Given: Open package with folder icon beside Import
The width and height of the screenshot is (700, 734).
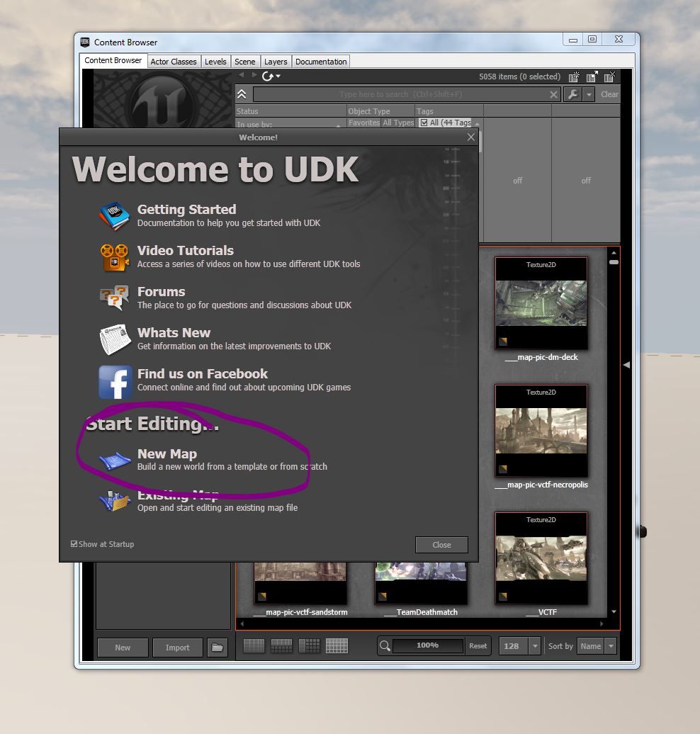Looking at the screenshot, I should click(218, 648).
